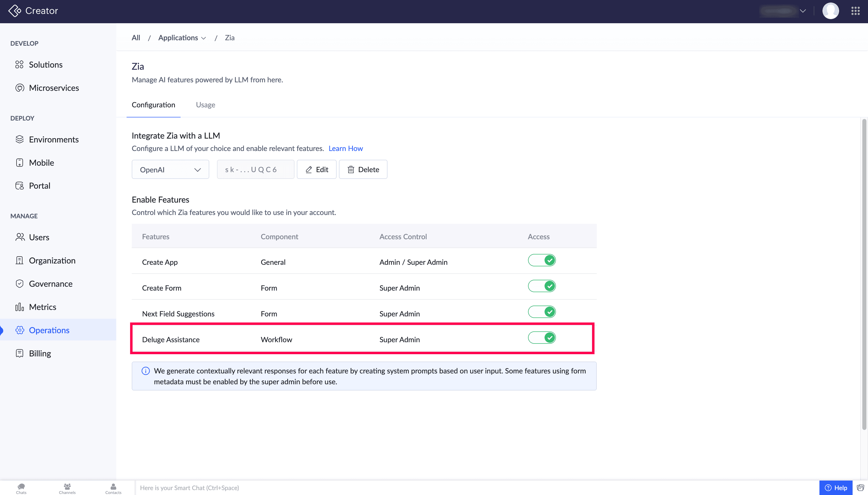Switch to the Usage tab
Viewport: 868px width, 495px height.
(205, 105)
